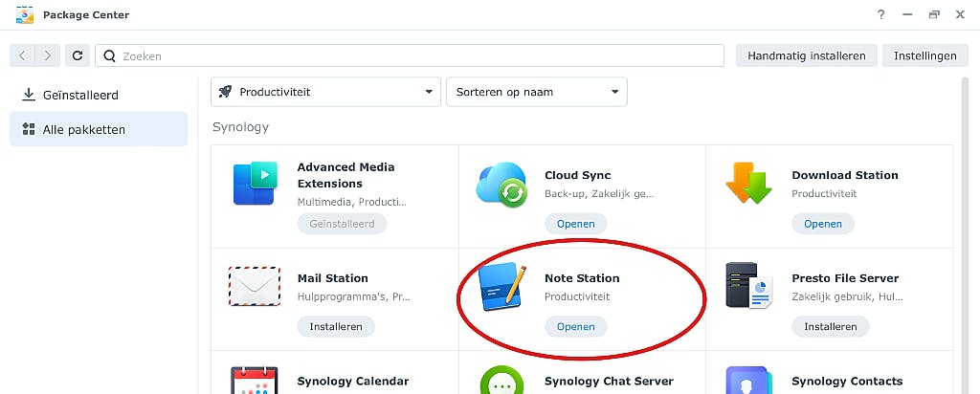Click the Presto File Server icon

(x=748, y=287)
